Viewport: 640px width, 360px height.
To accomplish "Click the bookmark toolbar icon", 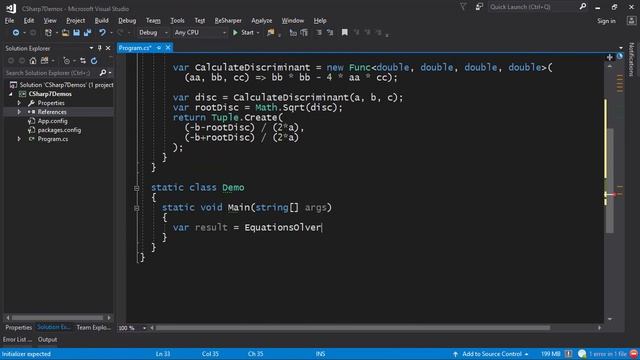I will click(344, 33).
